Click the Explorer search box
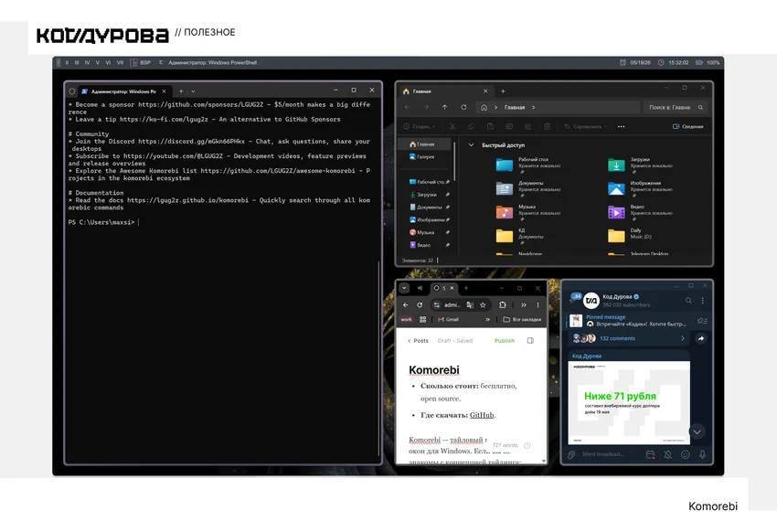 point(676,107)
